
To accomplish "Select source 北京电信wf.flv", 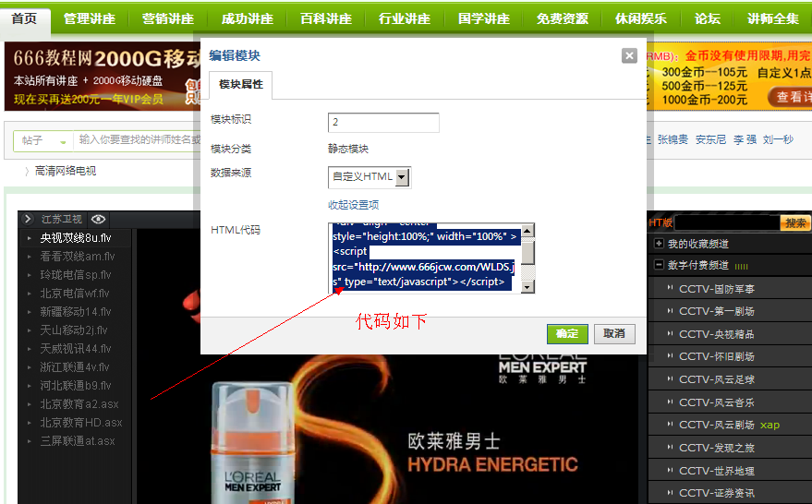I will click(75, 294).
